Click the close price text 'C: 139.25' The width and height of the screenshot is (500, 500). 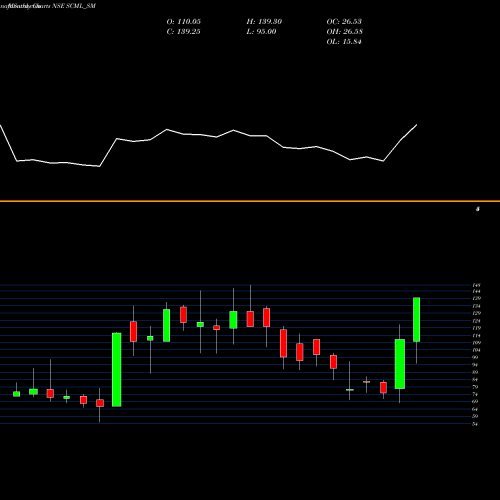click(x=183, y=32)
